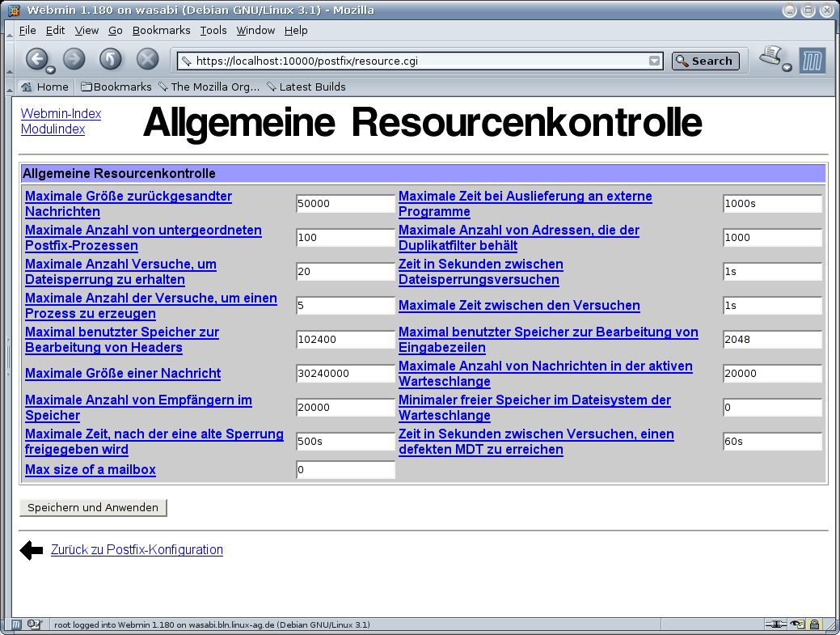Follow the Webmin-Index link
The image size is (840, 635).
61,113
